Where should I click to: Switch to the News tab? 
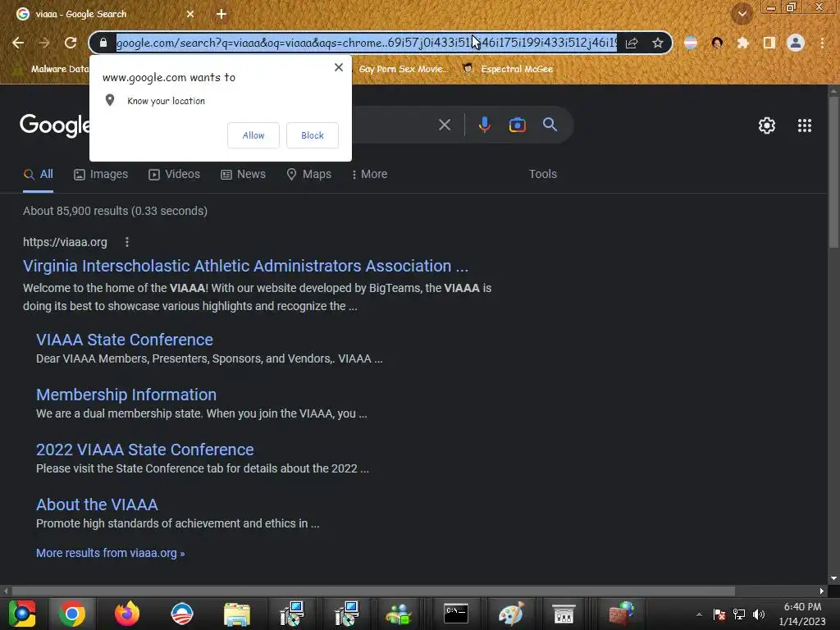(243, 174)
